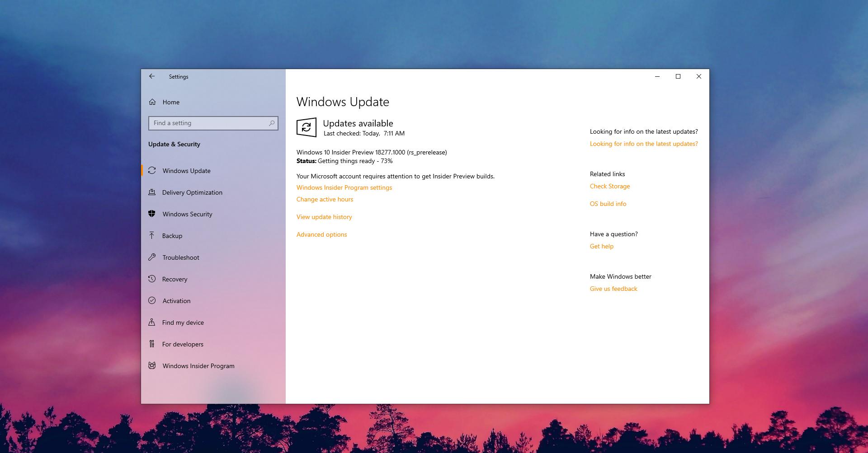
Task: Click the Home house icon
Action: tap(152, 102)
